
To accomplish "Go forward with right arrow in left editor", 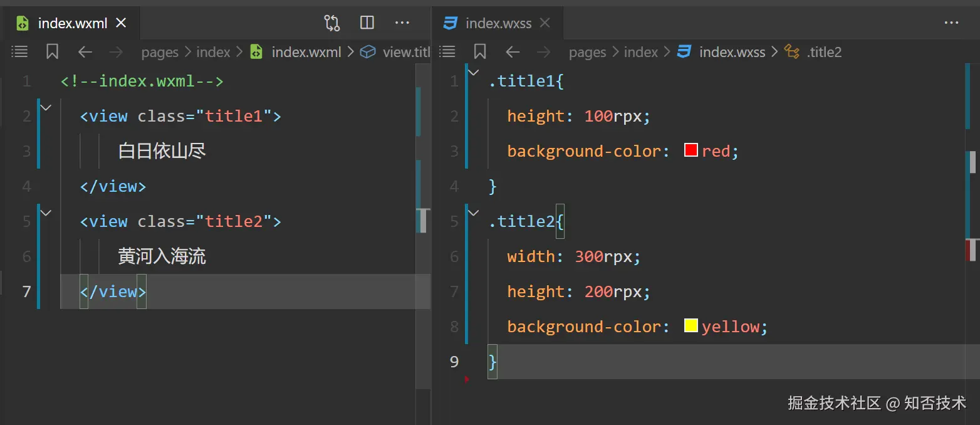I will [x=116, y=52].
